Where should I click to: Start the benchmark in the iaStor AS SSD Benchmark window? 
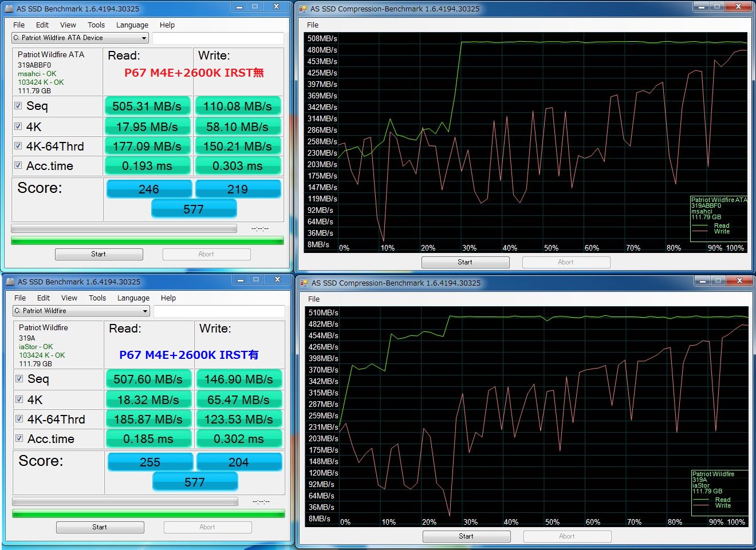tap(100, 527)
